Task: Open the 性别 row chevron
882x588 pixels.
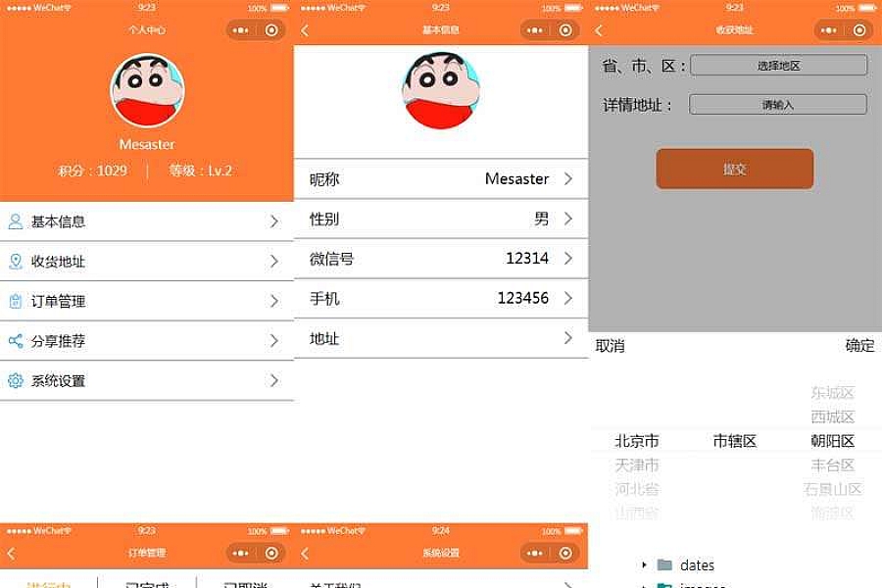Action: point(568,219)
